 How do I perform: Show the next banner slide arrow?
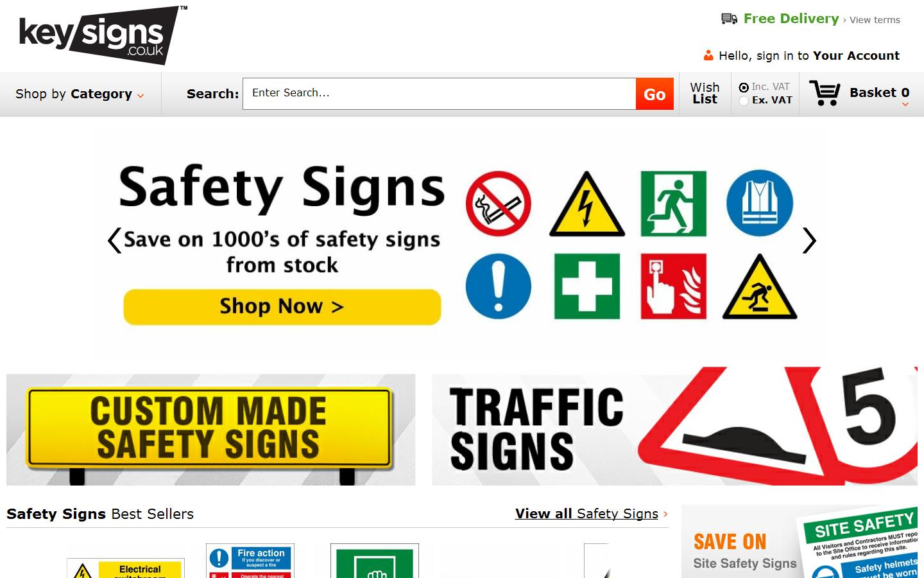pos(809,241)
